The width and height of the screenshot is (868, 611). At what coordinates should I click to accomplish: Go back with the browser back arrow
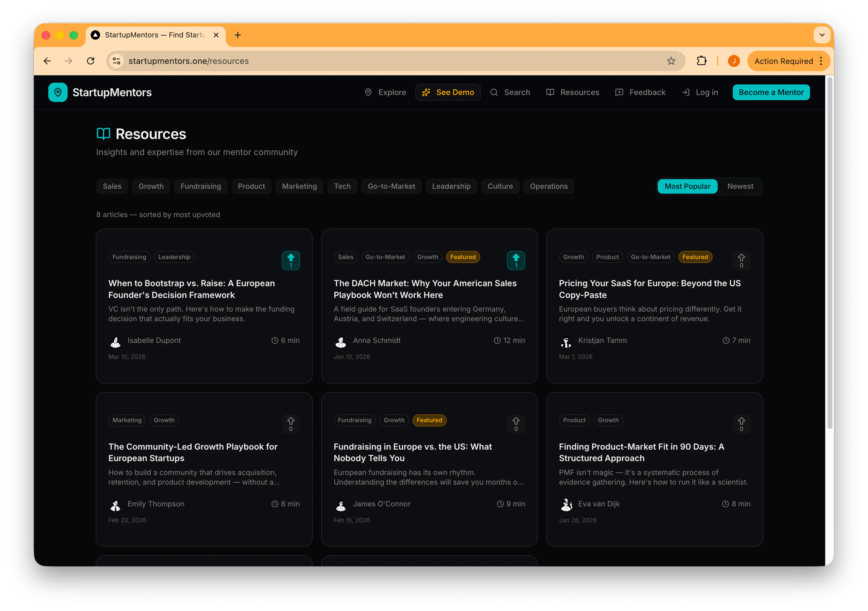pos(47,61)
